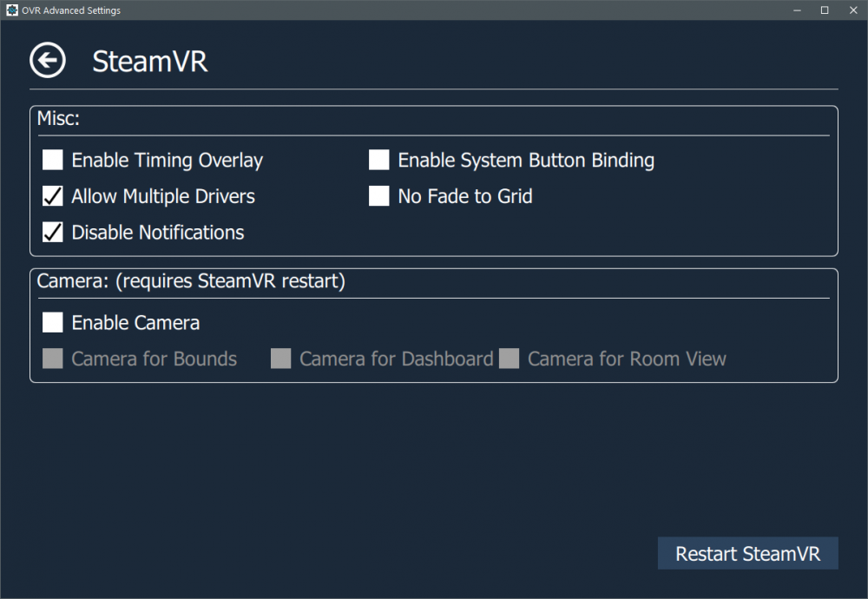Click the Restart SteamVR button

tap(748, 553)
